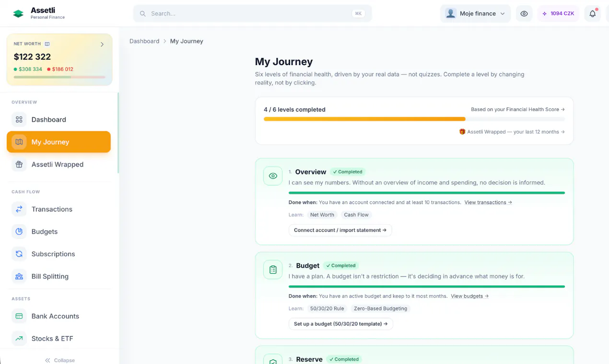Click the ⌘K shortcut badge
Image resolution: width=609 pixels, height=364 pixels.
tap(358, 13)
